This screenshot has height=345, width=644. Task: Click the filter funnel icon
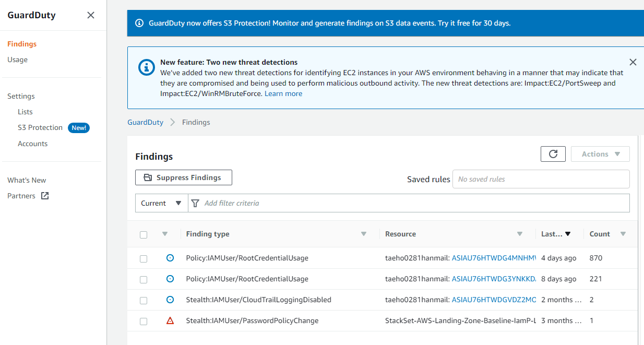pos(196,203)
